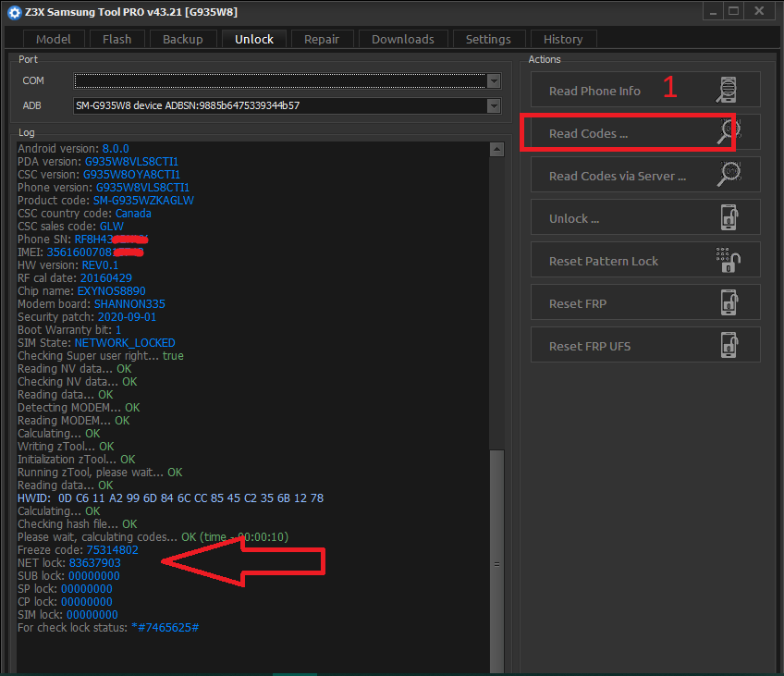Click SIM State NETWORK_LOCKED value
Image resolution: width=784 pixels, height=676 pixels.
pos(125,342)
